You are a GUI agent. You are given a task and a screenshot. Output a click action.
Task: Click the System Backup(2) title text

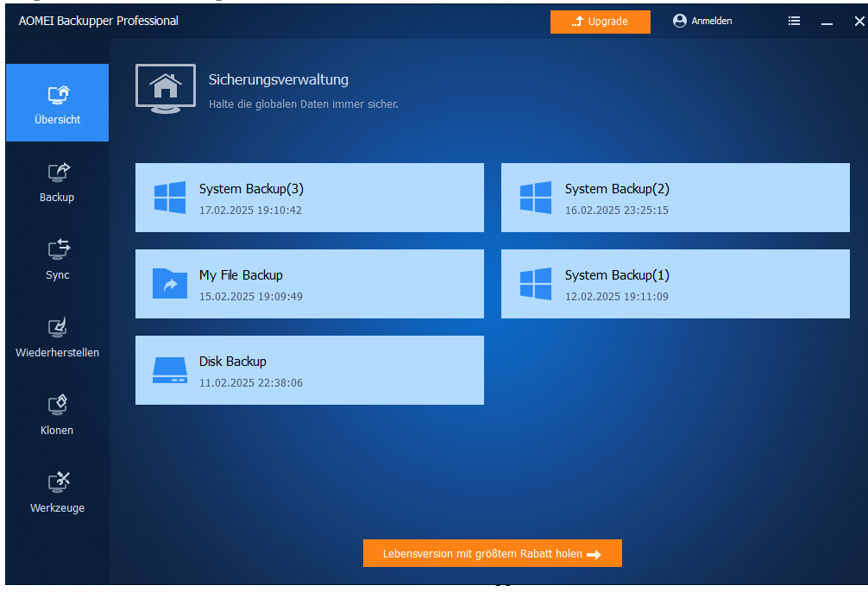pos(617,189)
